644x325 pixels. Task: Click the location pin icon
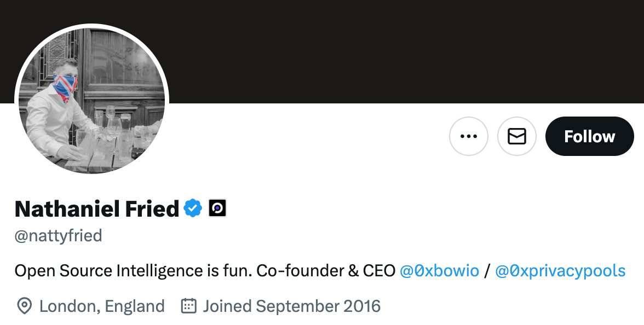coord(24,306)
